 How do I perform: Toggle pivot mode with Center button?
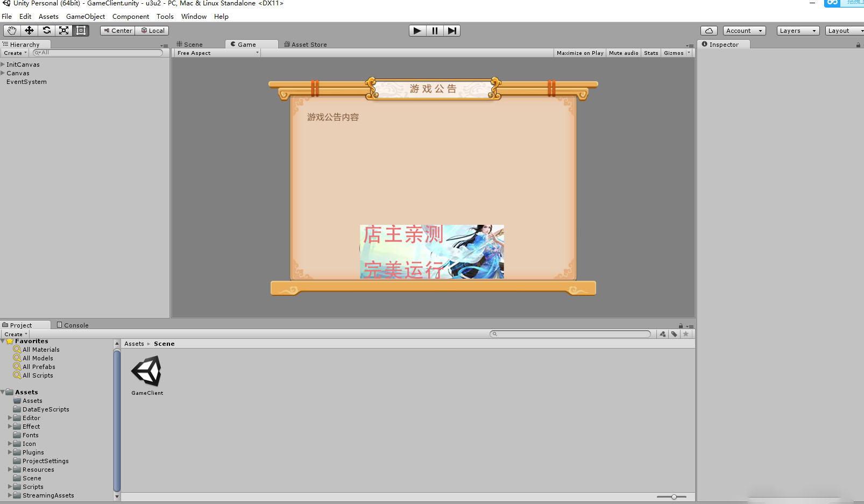coord(118,31)
